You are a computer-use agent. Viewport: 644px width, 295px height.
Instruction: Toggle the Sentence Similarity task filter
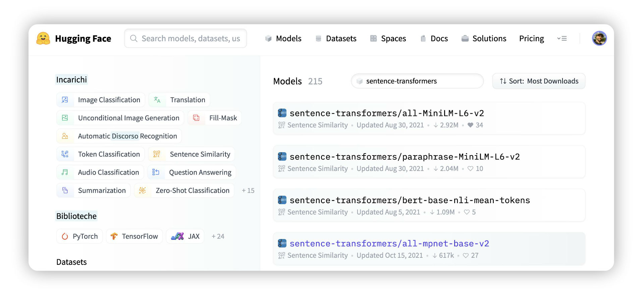[x=192, y=154]
